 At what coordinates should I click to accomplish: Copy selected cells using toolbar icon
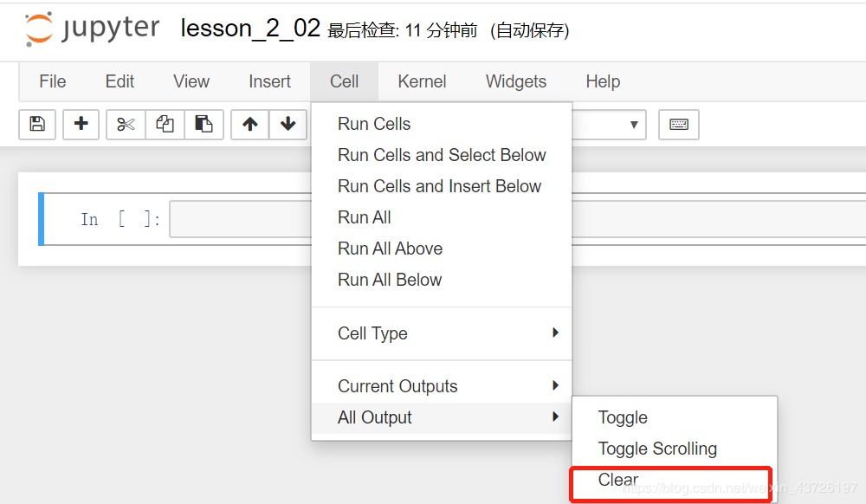[x=165, y=125]
